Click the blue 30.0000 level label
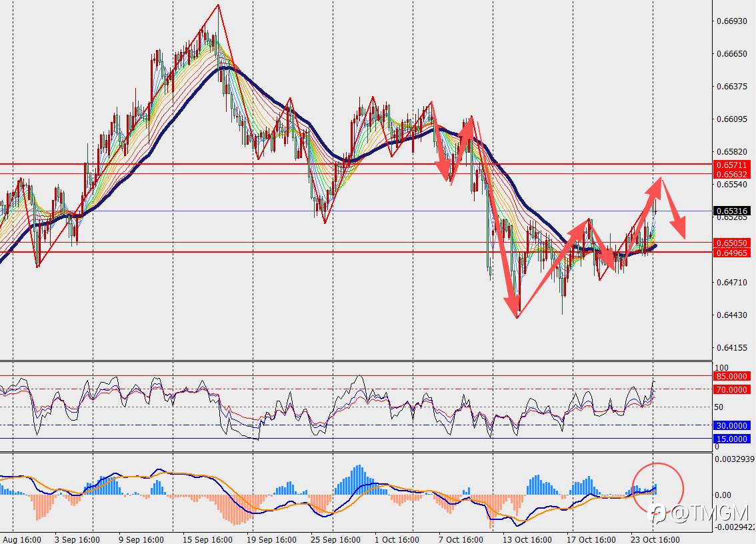This screenshot has width=756, height=544. coord(731,425)
